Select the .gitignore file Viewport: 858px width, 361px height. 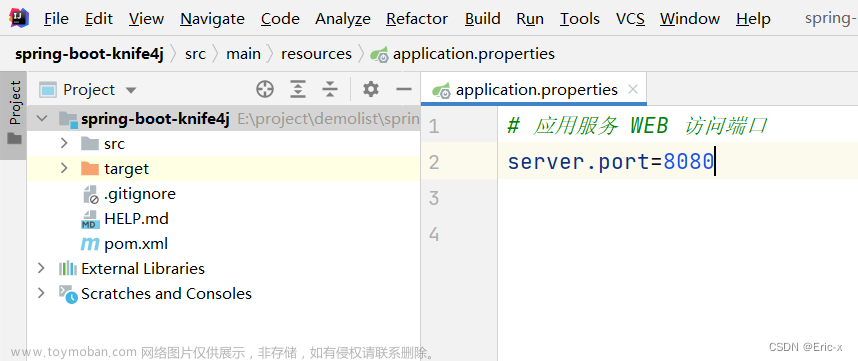[224, 194]
